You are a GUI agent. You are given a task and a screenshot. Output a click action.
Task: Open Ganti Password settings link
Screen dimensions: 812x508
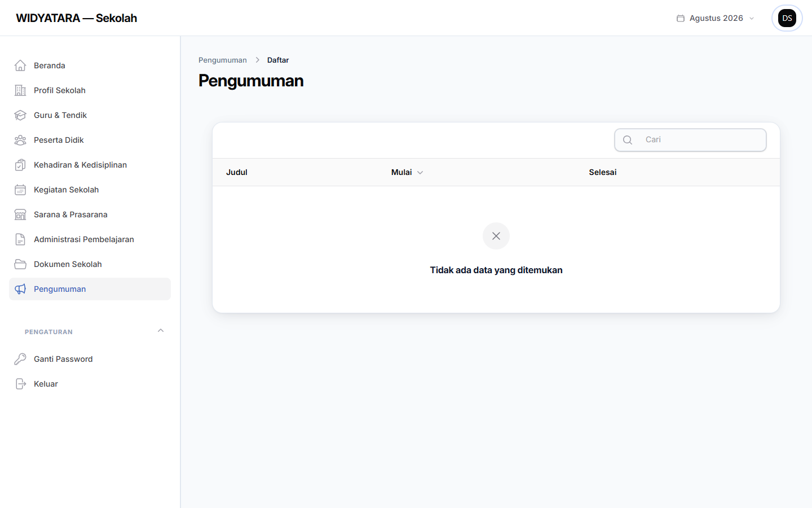click(x=90, y=359)
